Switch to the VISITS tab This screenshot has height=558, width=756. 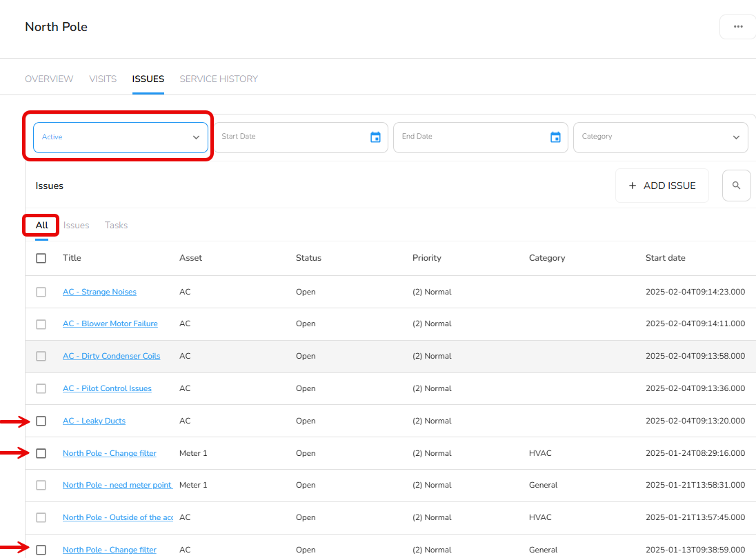click(x=103, y=79)
